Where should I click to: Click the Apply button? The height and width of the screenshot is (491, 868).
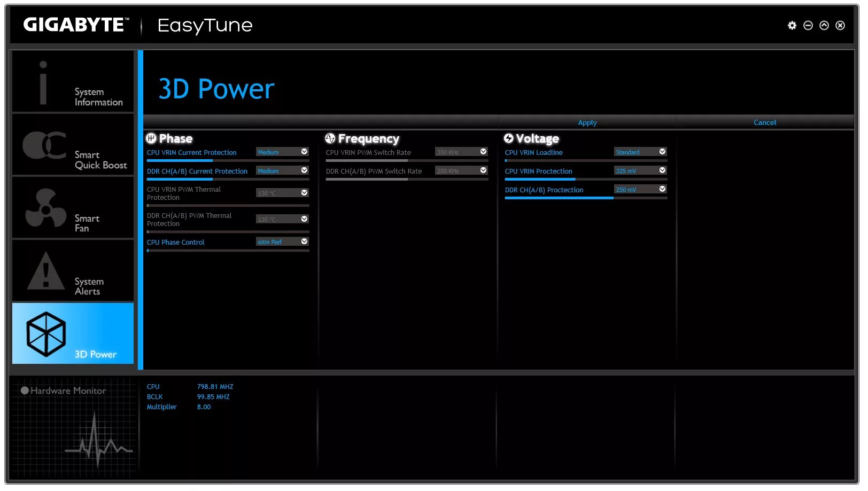(x=587, y=122)
